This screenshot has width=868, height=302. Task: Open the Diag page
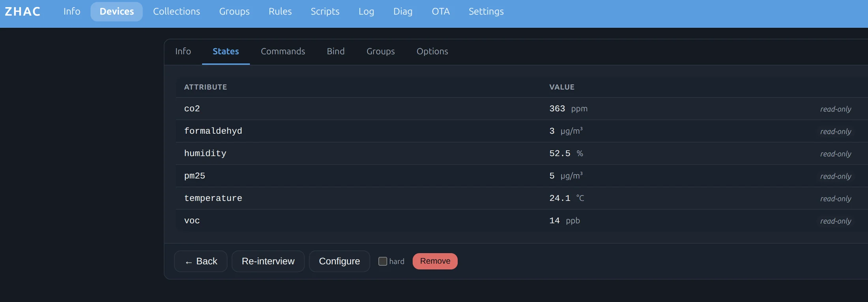[403, 11]
